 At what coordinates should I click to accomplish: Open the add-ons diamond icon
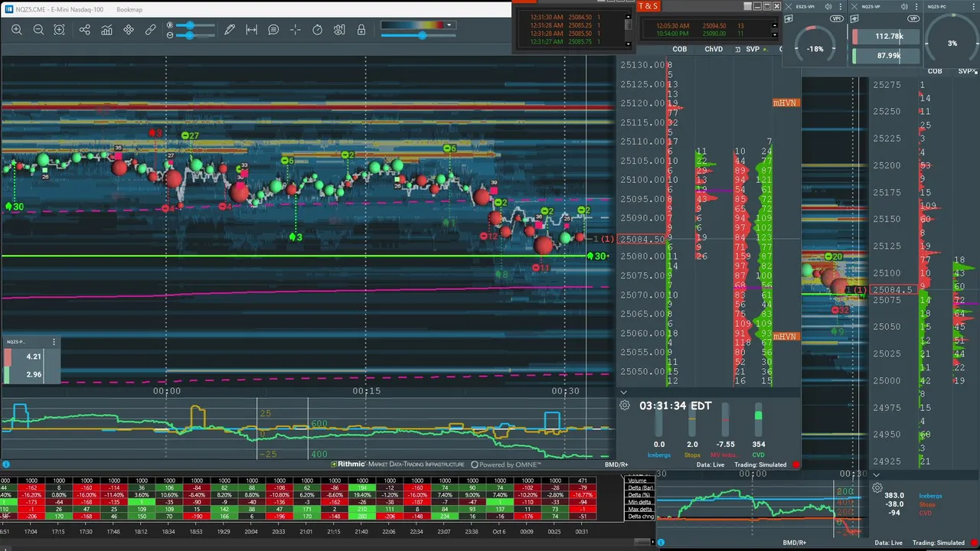129,30
